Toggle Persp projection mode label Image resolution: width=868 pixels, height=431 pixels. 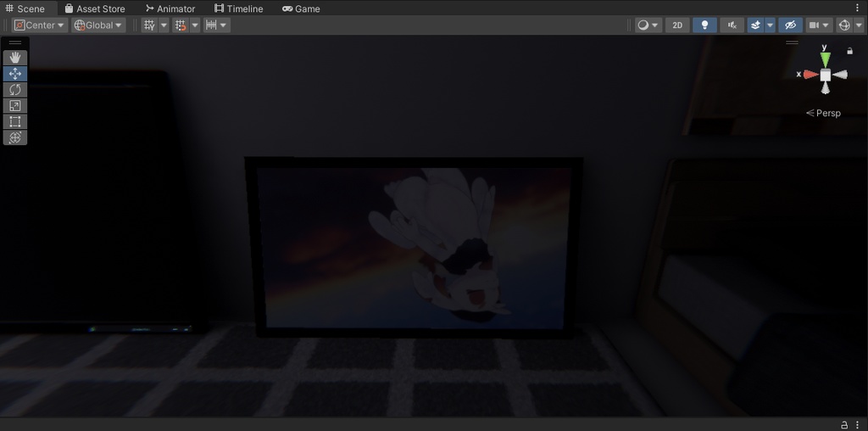(824, 113)
